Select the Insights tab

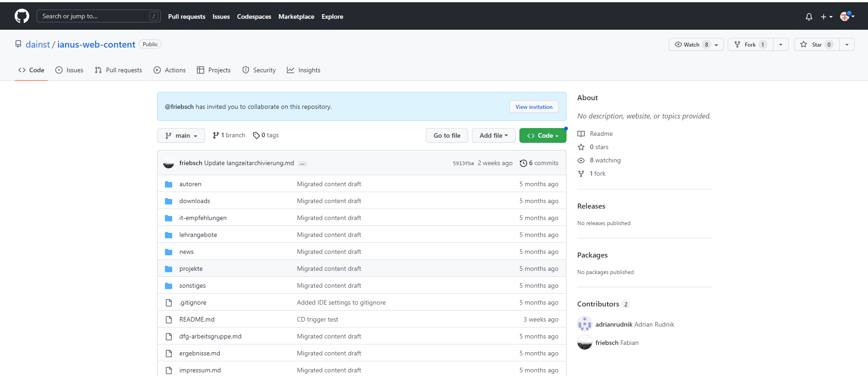tap(304, 70)
